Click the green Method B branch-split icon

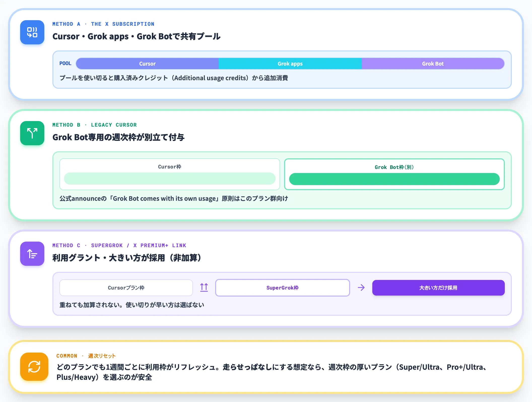(x=32, y=133)
